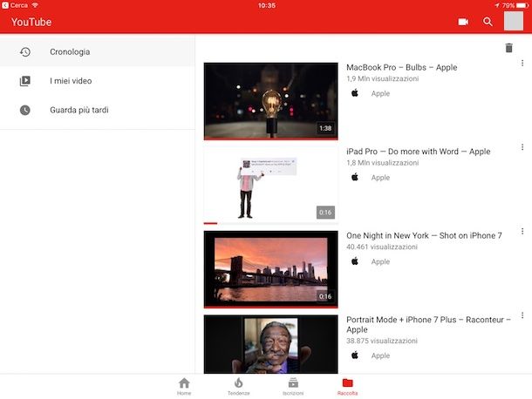This screenshot has width=532, height=399.
Task: Click the YouTube logo text
Action: coord(31,22)
